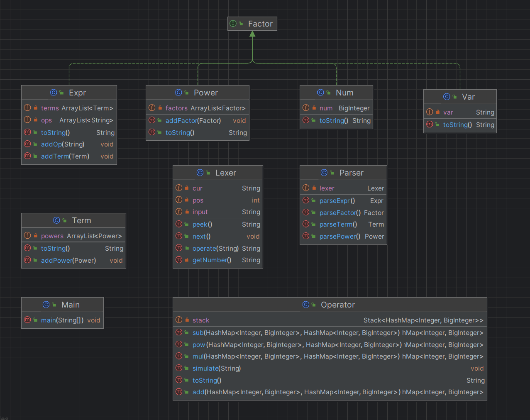Click the field icon beside stack
The width and height of the screenshot is (530, 420).
(179, 320)
